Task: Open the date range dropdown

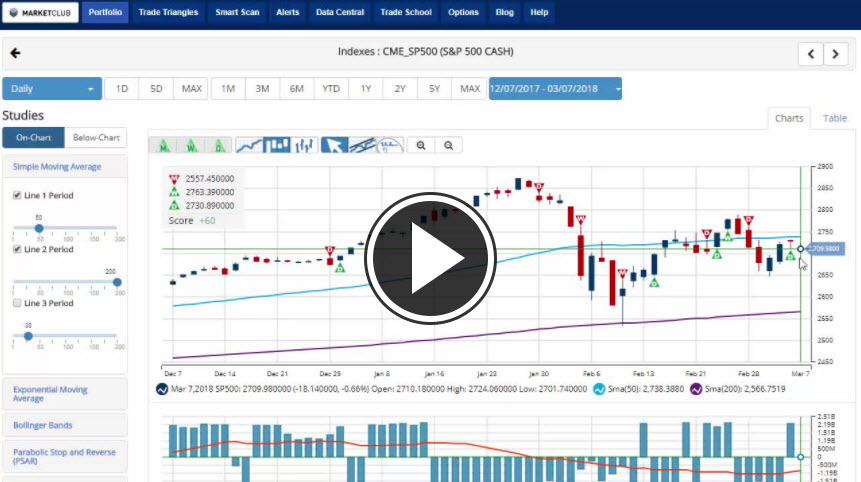Action: pyautogui.click(x=555, y=89)
